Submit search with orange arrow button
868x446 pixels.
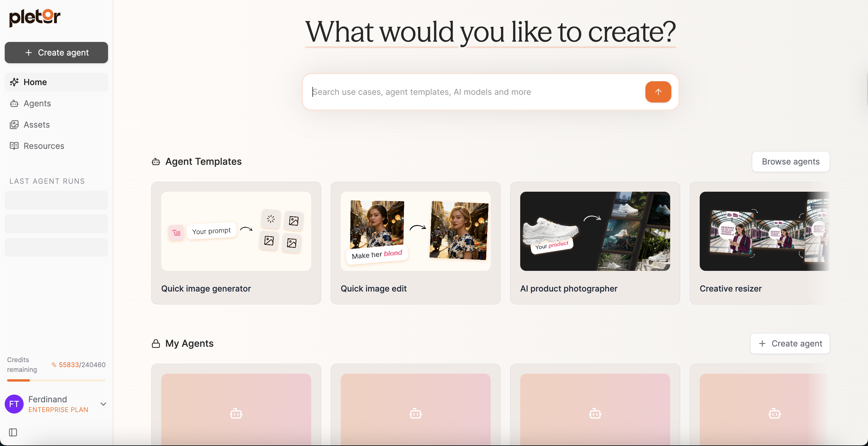point(658,92)
